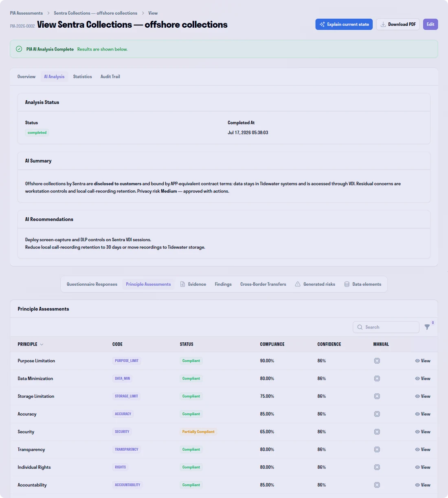Click the manual chip icon for Purpose Limitation
This screenshot has width=448, height=498.
point(377,361)
